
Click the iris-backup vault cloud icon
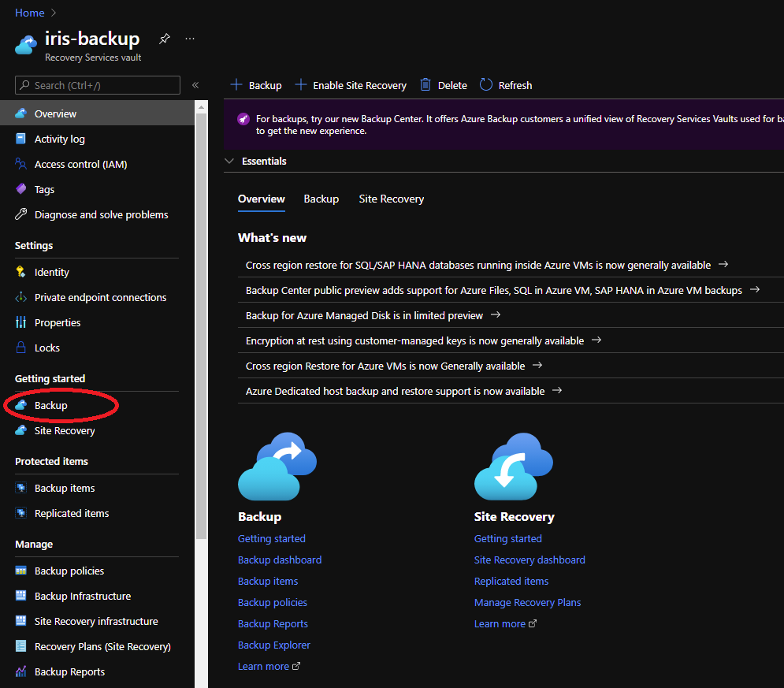click(26, 45)
